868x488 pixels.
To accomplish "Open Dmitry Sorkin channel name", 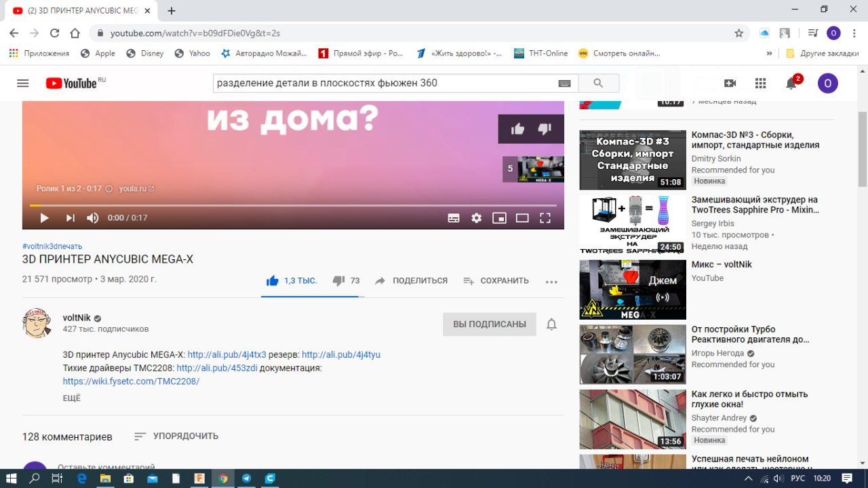I will pos(716,159).
